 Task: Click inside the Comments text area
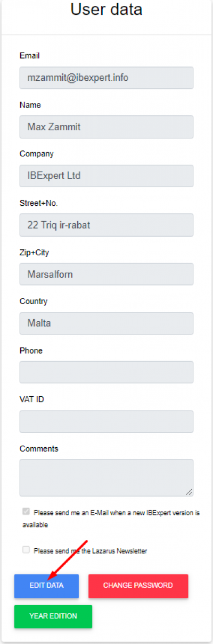click(106, 478)
